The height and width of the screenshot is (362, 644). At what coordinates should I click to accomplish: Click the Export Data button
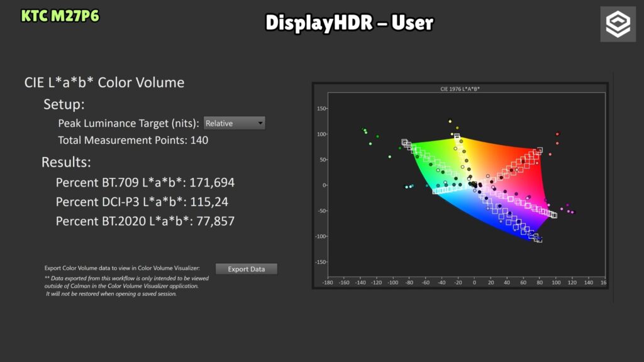tap(247, 269)
